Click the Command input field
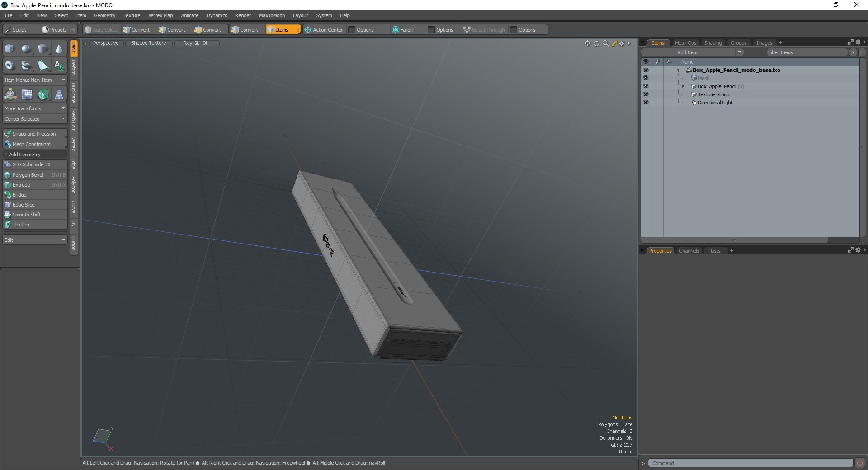This screenshot has width=868, height=470. pyautogui.click(x=750, y=463)
